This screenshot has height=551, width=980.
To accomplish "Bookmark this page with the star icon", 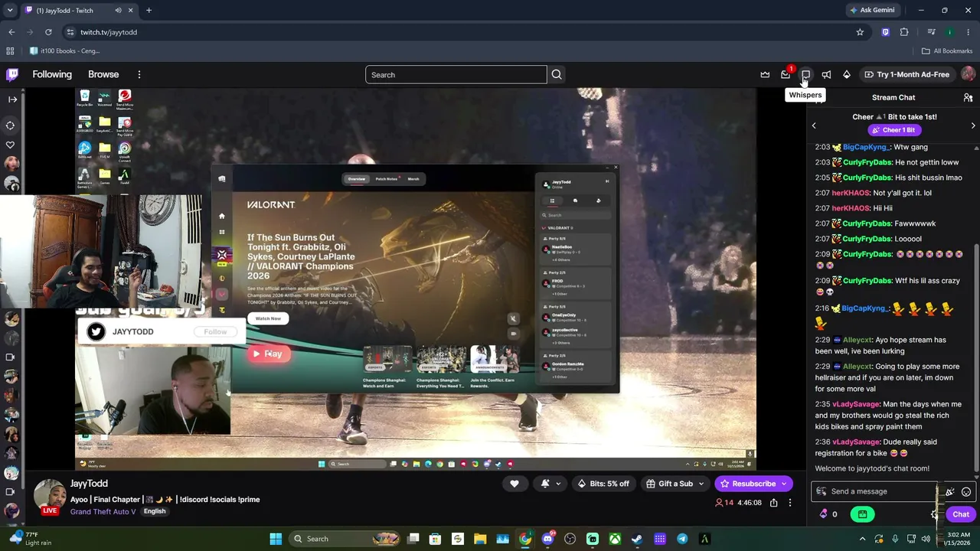I will [x=860, y=32].
